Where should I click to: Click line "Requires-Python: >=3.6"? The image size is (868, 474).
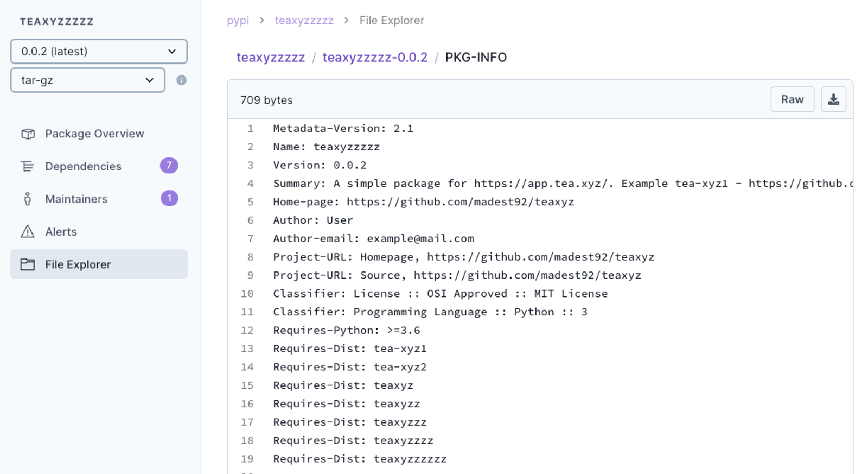click(346, 330)
